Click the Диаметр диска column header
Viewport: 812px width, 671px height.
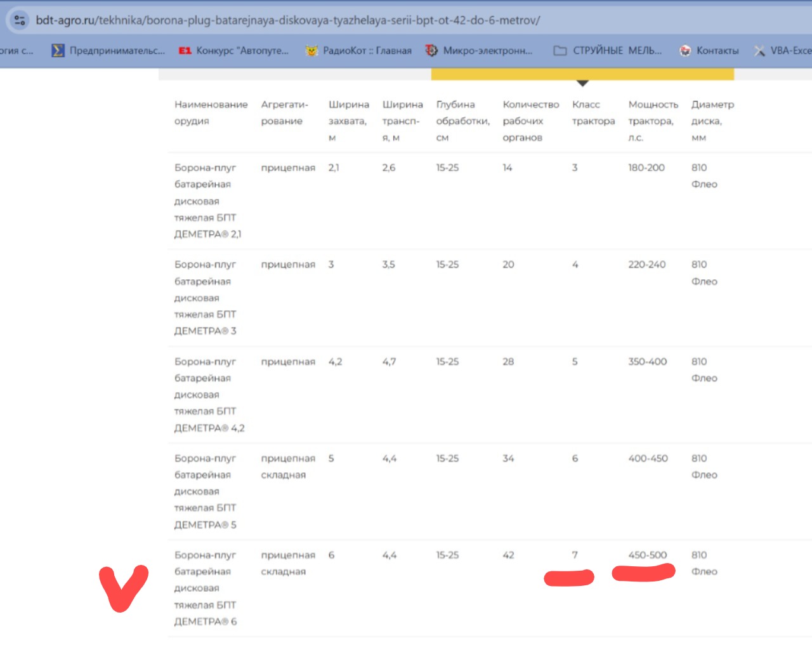pos(712,121)
